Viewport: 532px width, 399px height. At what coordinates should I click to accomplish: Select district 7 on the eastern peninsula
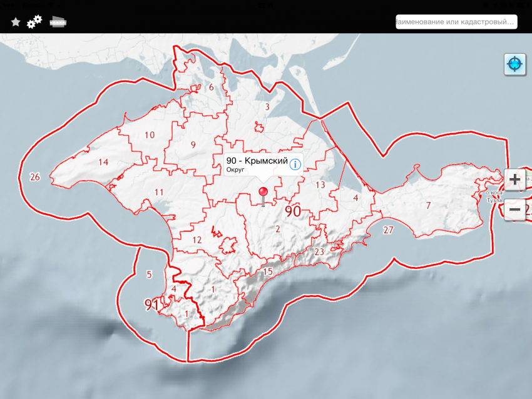coord(429,206)
